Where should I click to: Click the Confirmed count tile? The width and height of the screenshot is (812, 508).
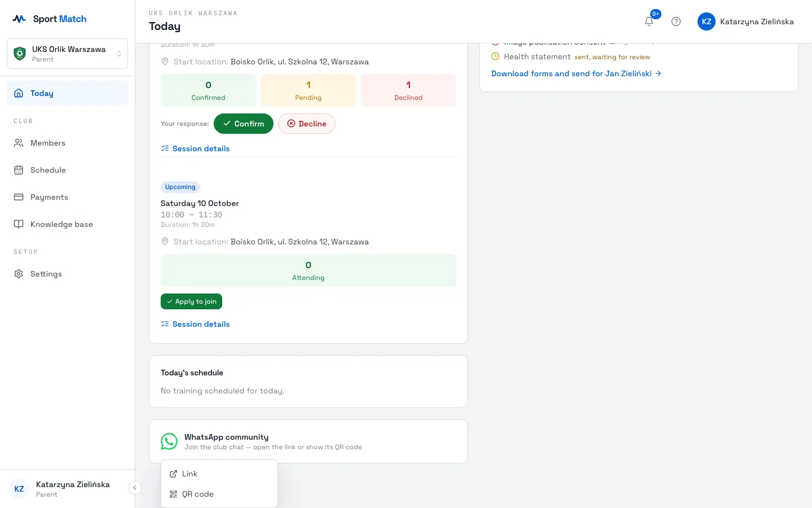click(208, 90)
